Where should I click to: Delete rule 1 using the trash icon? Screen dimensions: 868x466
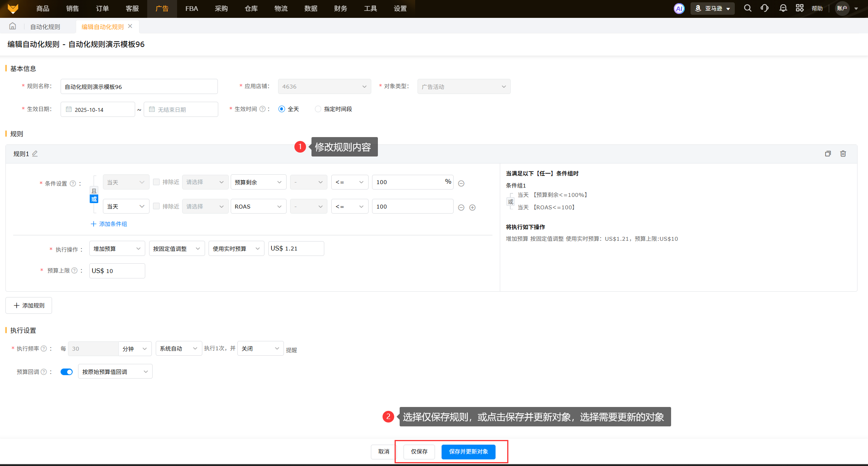[x=843, y=154]
